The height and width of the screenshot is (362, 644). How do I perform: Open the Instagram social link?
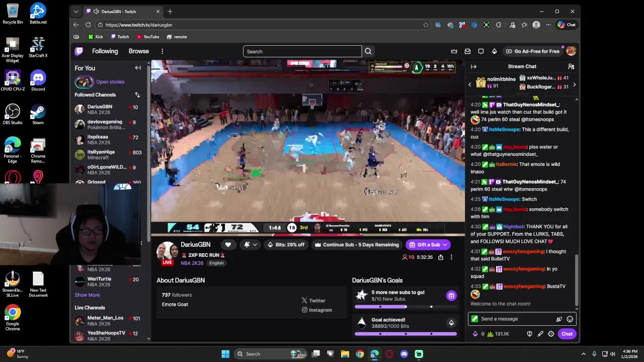316,310
